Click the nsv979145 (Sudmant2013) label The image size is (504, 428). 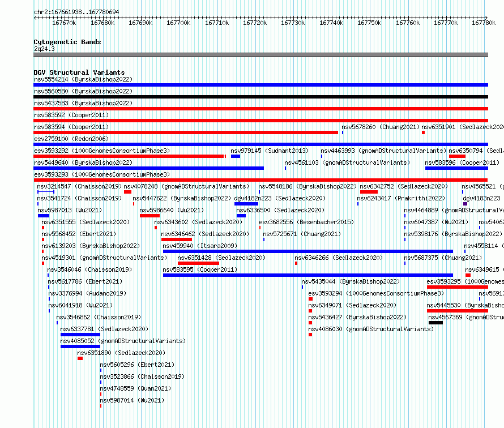[270, 151]
